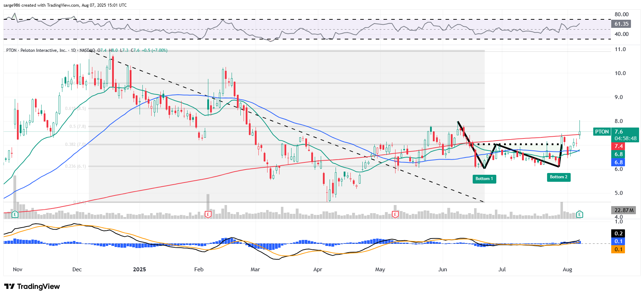Open the red earnings marker in February

click(x=208, y=214)
